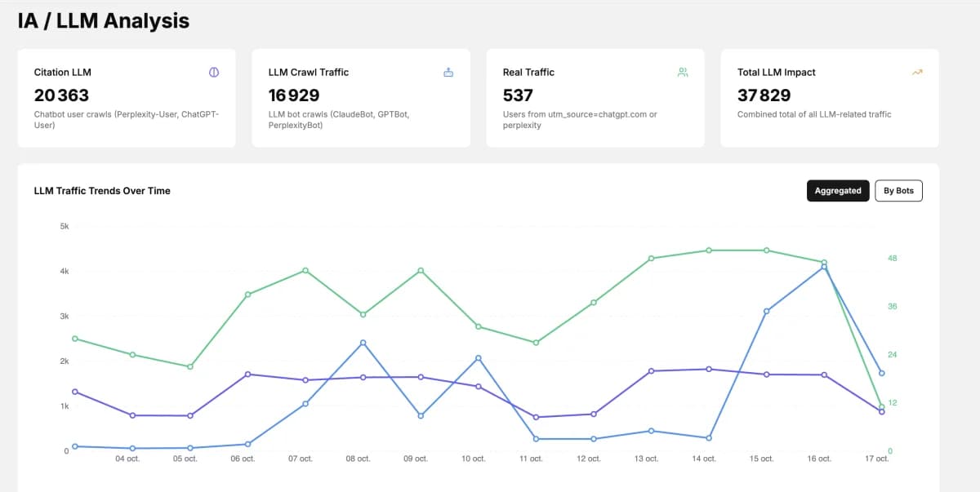Click the Total LLM Impact card title
980x492 pixels.
coord(777,72)
